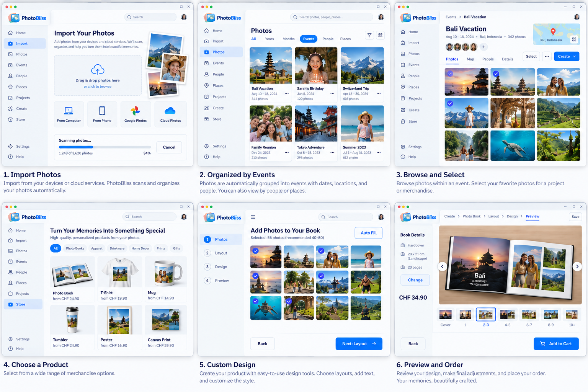This screenshot has width=588, height=392.
Task: Expand the Create dropdown arrow in Bali Vacation
Action: click(x=575, y=57)
